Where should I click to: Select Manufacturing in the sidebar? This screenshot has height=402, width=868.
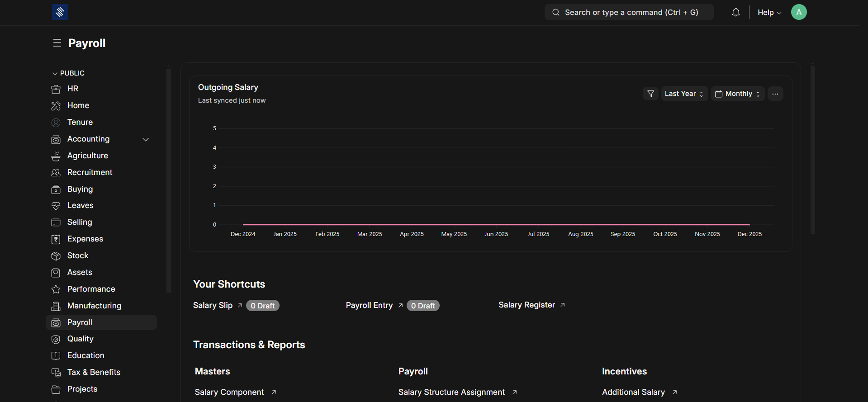pos(94,306)
